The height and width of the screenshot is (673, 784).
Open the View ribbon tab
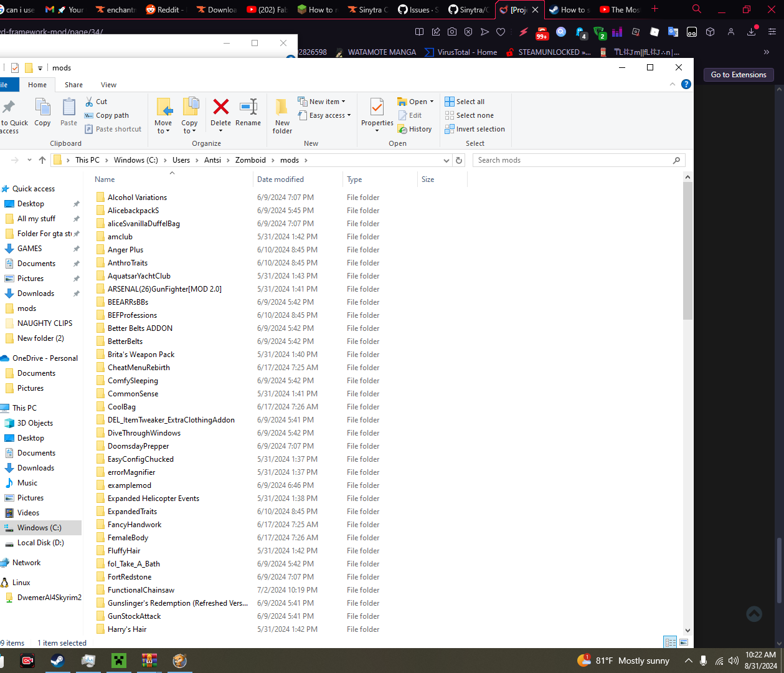pos(108,85)
